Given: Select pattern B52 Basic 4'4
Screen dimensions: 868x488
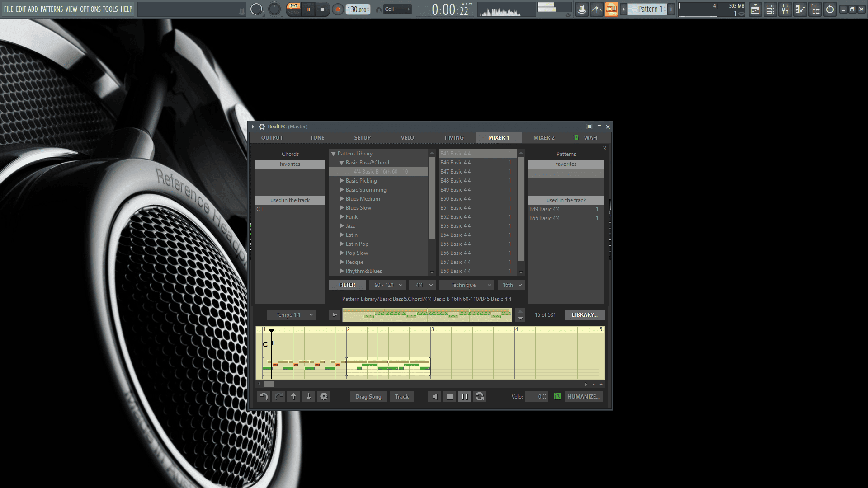Looking at the screenshot, I should [x=478, y=217].
